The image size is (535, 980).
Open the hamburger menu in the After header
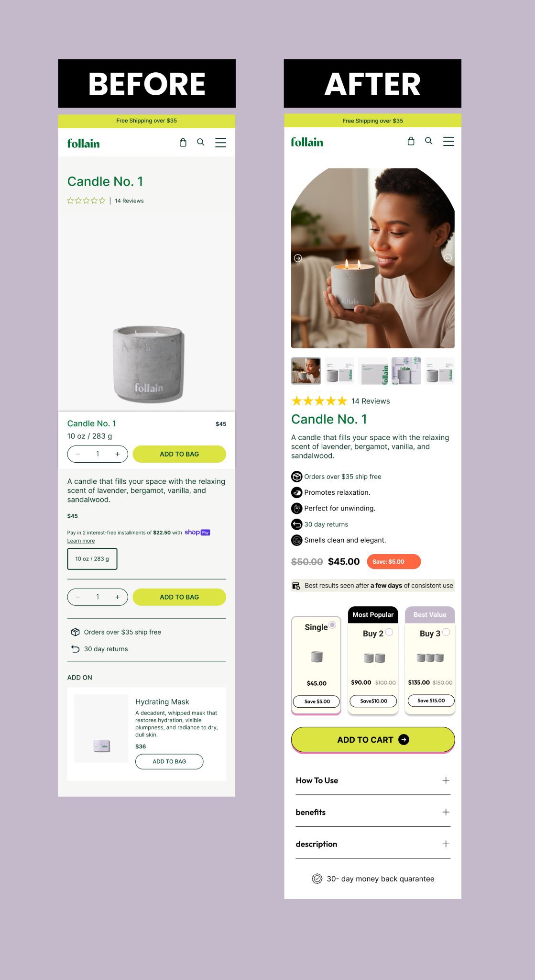point(448,141)
